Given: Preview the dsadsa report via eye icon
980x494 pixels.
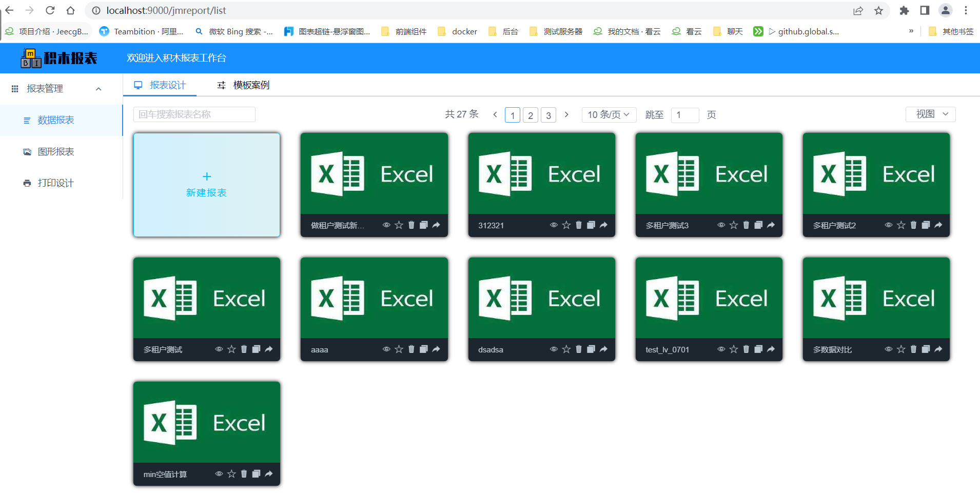Looking at the screenshot, I should [554, 349].
